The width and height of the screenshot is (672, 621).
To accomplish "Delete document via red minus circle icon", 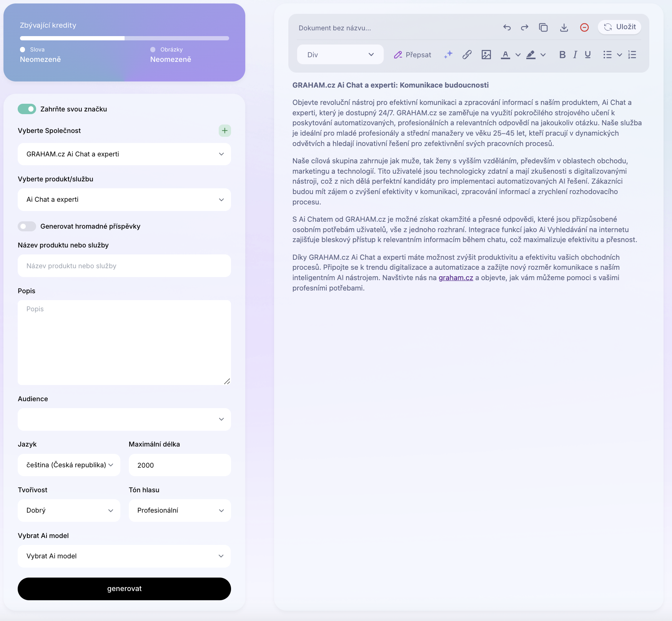I will 584,27.
